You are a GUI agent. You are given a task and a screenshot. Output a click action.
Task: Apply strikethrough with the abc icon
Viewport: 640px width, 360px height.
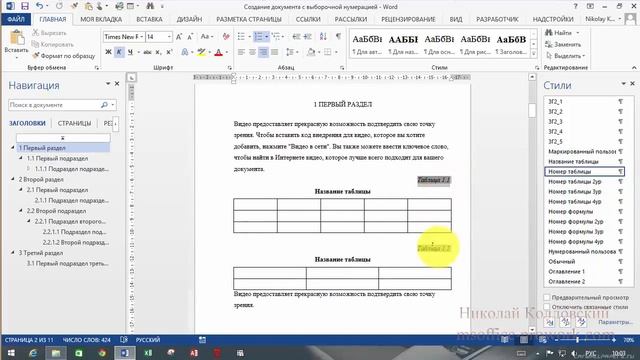point(147,52)
